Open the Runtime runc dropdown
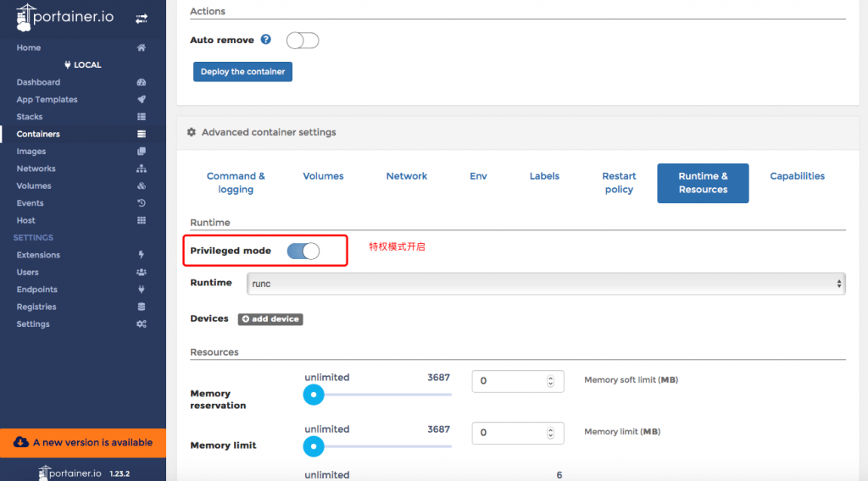 [x=546, y=284]
